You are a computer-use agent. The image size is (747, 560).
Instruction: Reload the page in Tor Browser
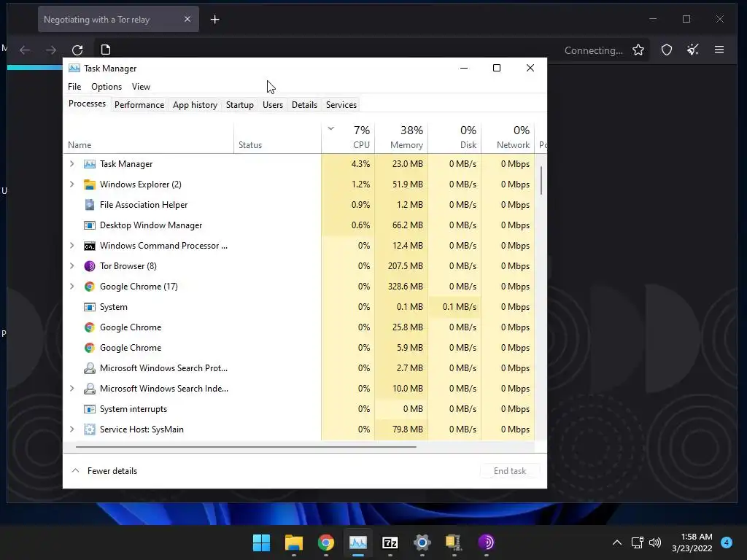tap(77, 50)
